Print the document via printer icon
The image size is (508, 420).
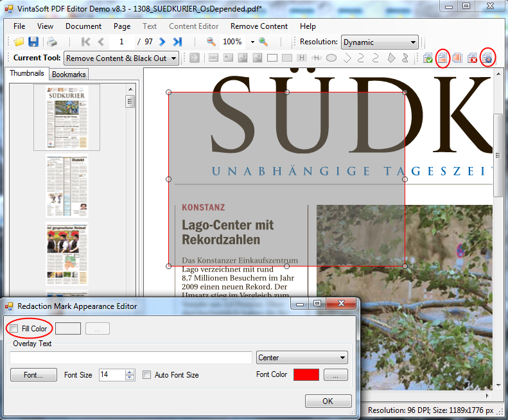(x=52, y=42)
